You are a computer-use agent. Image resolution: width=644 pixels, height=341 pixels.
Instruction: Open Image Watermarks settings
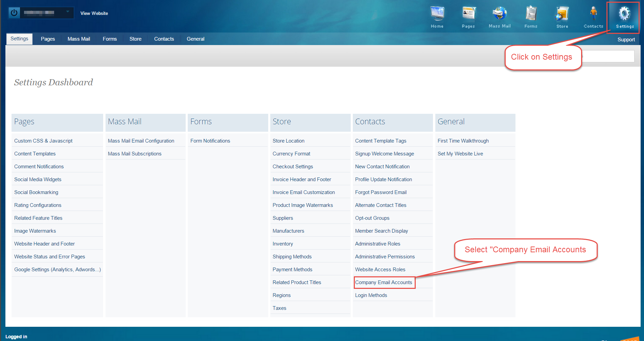coord(35,231)
